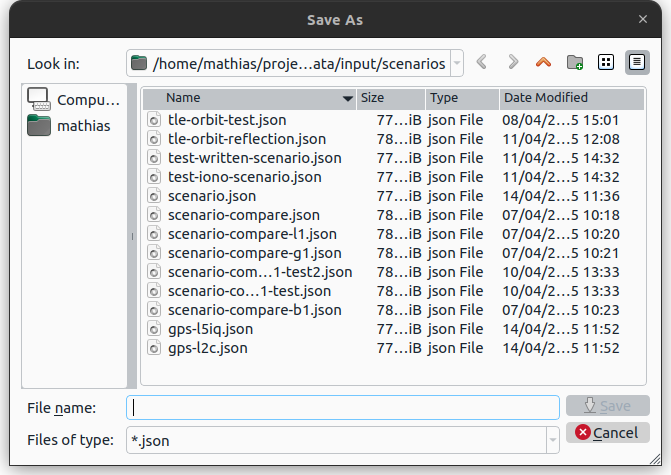Go to parent directory with up arrow
Image resolution: width=671 pixels, height=475 pixels.
point(543,63)
